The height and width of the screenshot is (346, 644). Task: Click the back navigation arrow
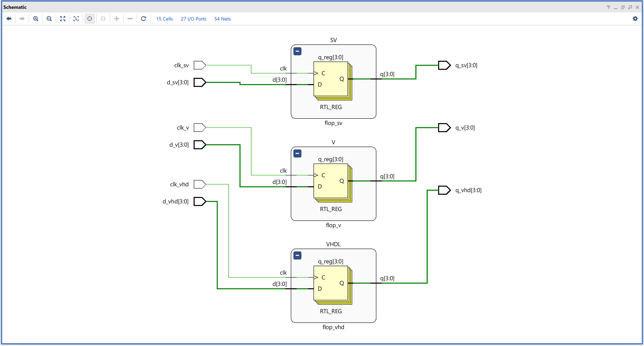(9, 19)
